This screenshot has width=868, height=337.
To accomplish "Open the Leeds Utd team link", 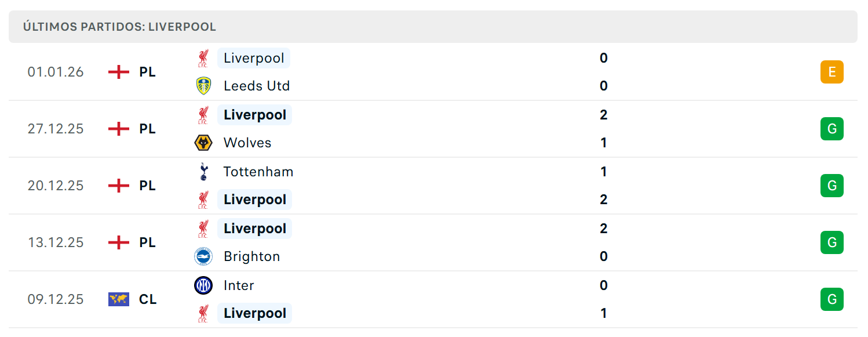I will [x=257, y=86].
